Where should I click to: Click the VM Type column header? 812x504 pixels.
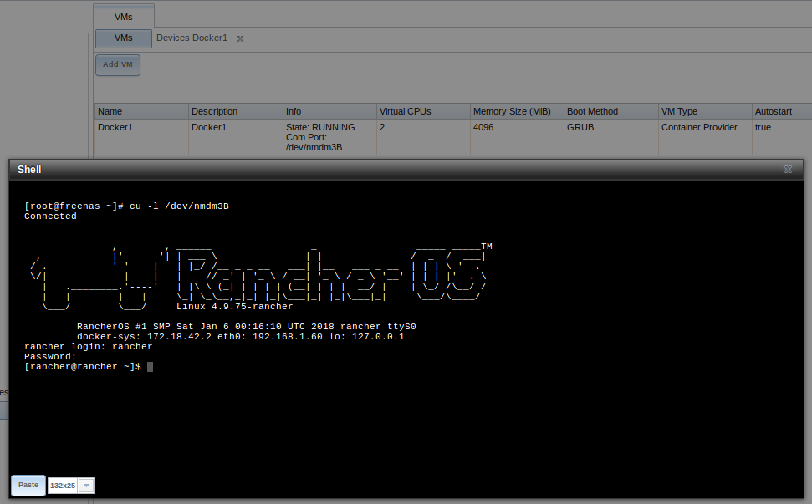[x=705, y=111]
